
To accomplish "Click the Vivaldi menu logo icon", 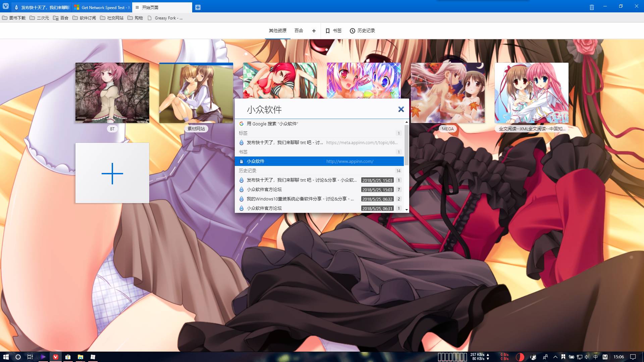I will tap(6, 6).
